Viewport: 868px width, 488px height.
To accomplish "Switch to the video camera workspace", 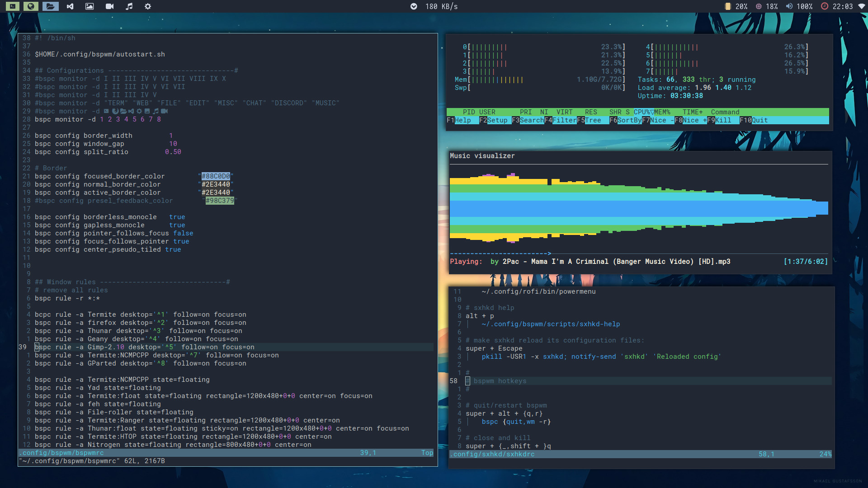I will [109, 6].
